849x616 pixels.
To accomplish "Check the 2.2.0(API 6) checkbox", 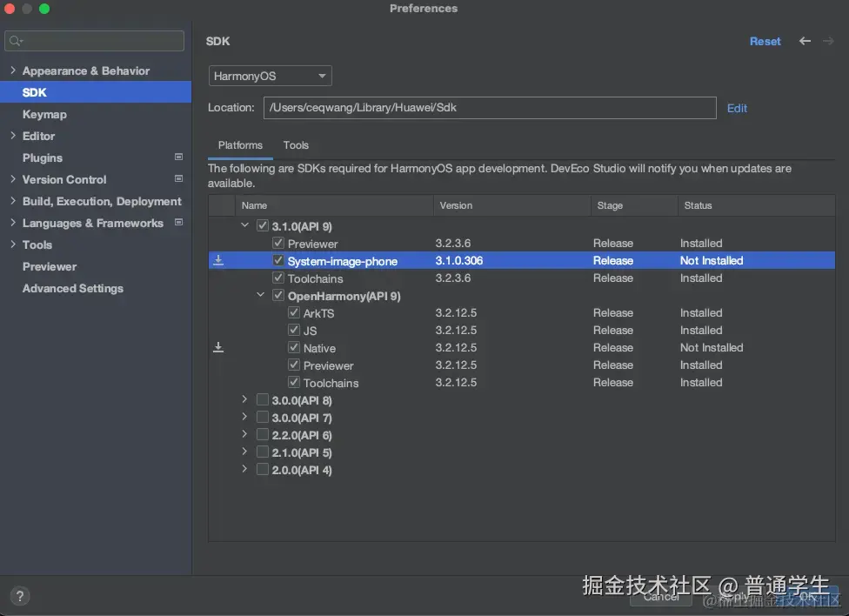I will 263,434.
